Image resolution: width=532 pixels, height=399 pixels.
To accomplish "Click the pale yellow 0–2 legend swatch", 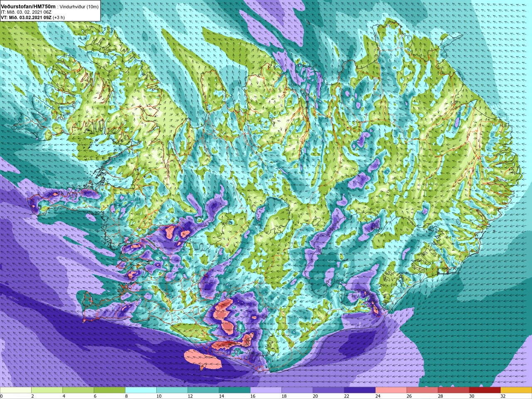I will 16,390.
